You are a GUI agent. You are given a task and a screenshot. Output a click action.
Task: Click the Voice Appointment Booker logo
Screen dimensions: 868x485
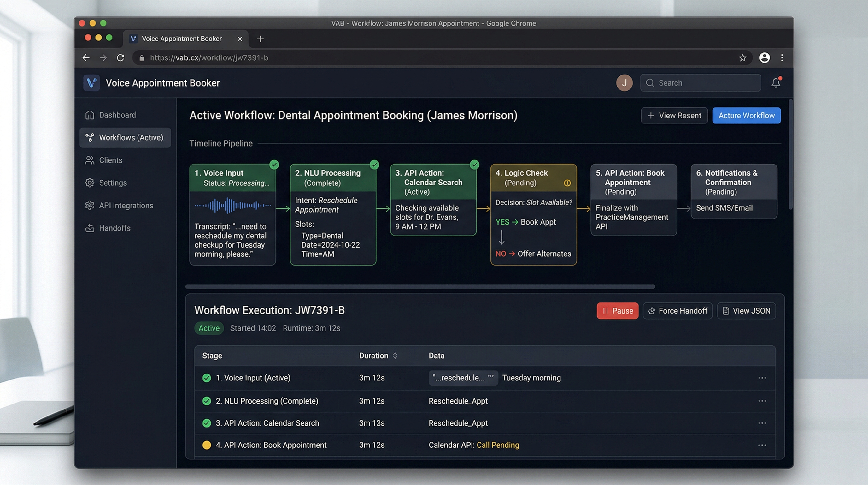coord(91,83)
